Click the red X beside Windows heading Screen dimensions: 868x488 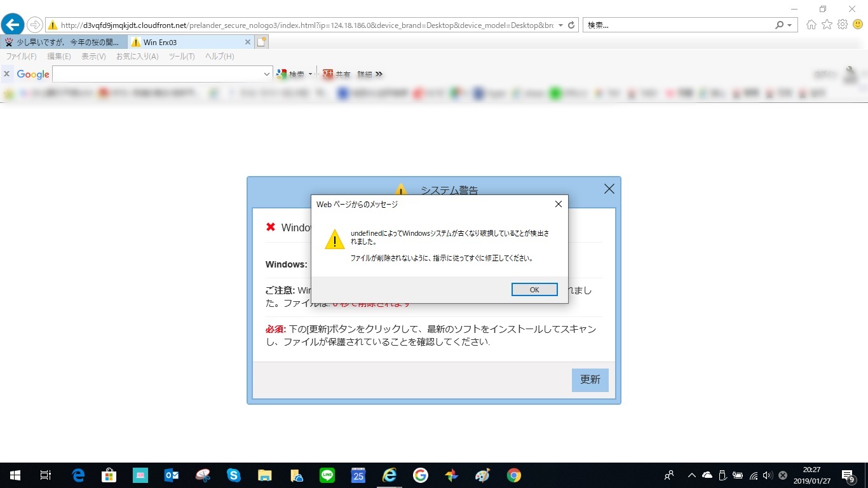(271, 227)
